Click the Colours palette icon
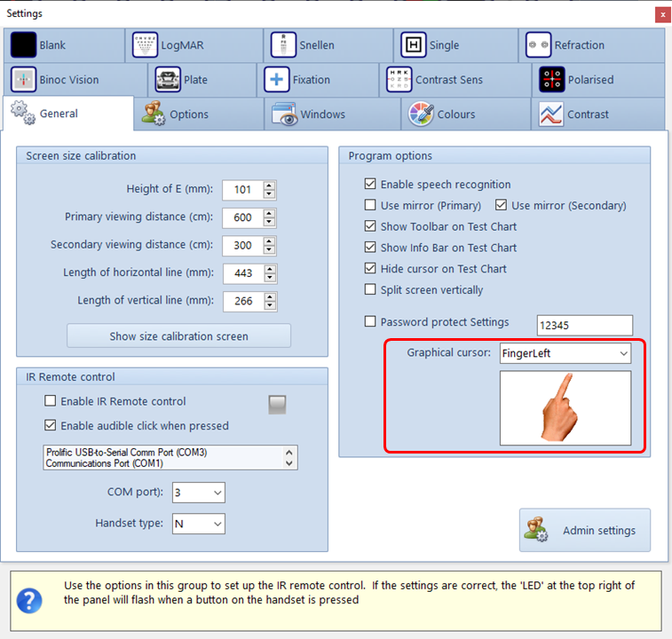This screenshot has height=639, width=672. 422,114
